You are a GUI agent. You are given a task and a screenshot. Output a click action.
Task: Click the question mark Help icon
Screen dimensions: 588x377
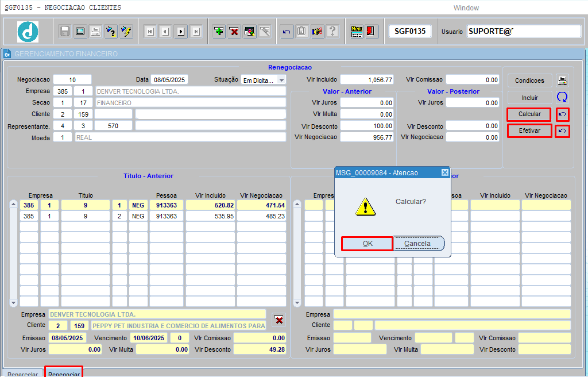pos(332,31)
